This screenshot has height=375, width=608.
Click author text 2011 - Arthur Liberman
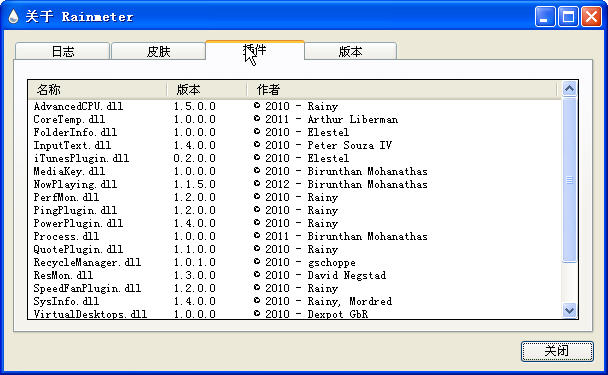[332, 119]
